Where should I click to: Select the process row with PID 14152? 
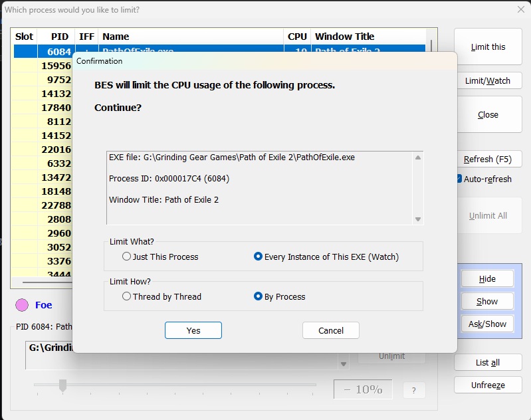tap(43, 136)
